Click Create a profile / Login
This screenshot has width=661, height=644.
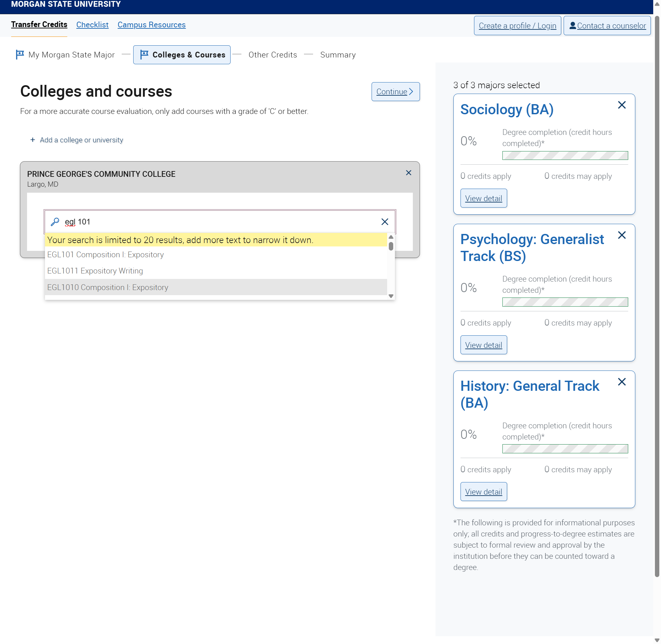[517, 25]
